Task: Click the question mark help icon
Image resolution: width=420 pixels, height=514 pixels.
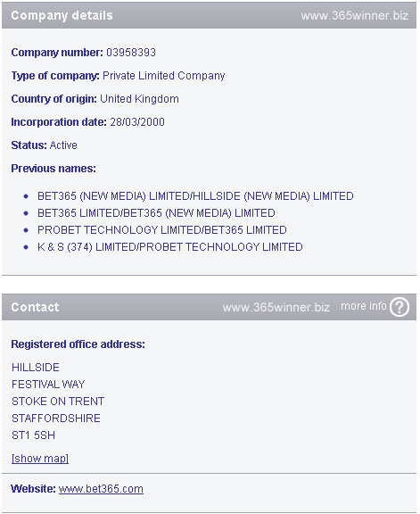Action: point(399,307)
